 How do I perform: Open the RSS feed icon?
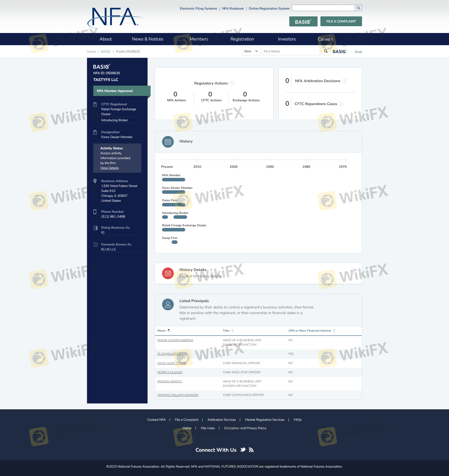pyautogui.click(x=251, y=450)
